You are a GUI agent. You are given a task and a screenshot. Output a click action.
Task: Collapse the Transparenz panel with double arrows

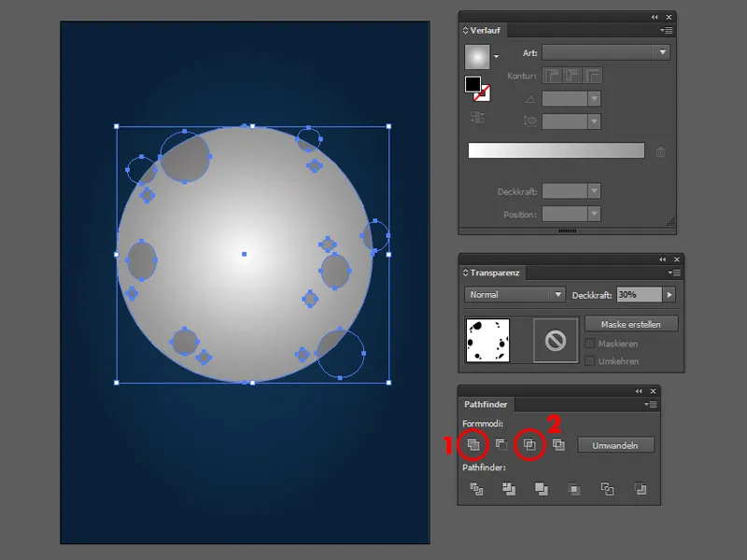pos(662,259)
